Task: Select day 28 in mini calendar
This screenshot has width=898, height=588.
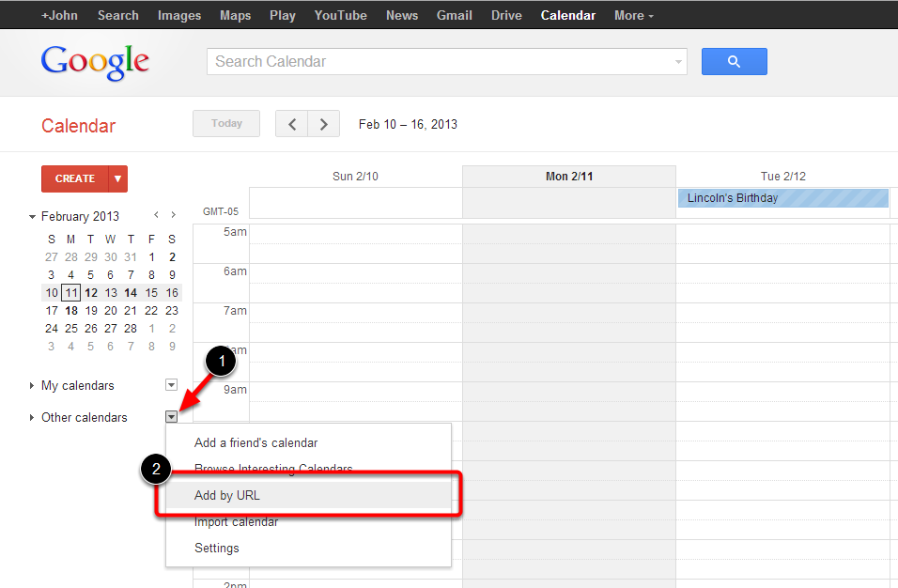Action: tap(131, 328)
